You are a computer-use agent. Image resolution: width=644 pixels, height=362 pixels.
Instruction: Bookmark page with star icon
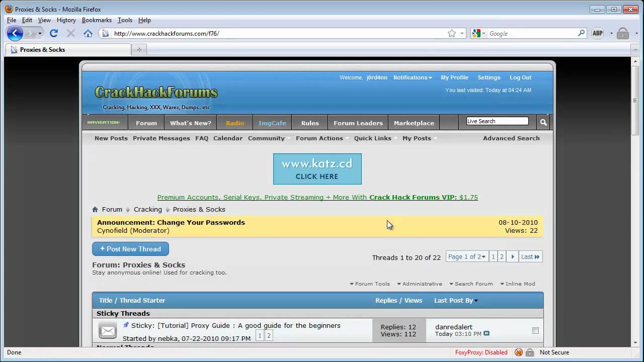[x=452, y=33]
